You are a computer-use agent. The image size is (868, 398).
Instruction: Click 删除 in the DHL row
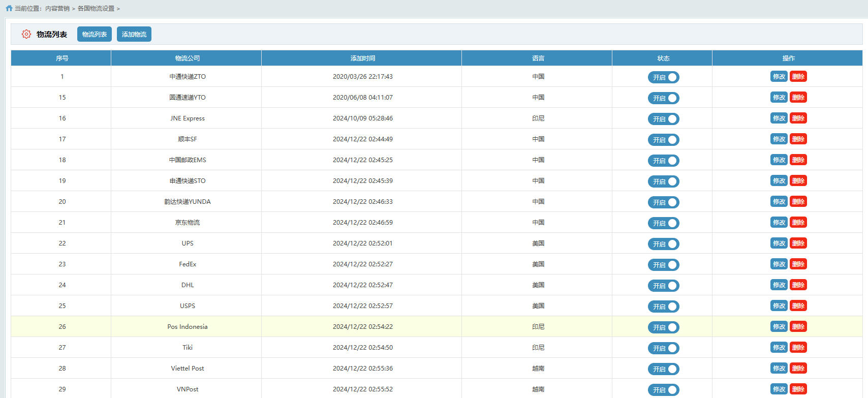798,285
